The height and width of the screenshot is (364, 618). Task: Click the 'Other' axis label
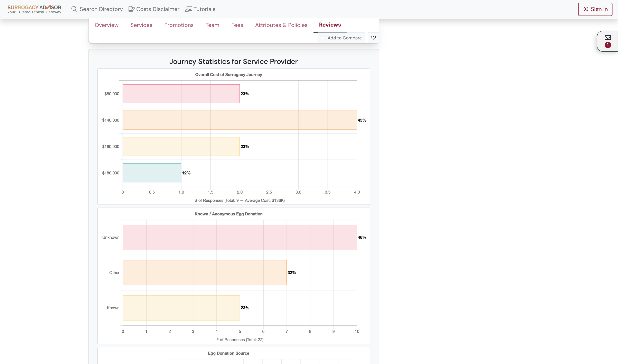click(x=114, y=272)
